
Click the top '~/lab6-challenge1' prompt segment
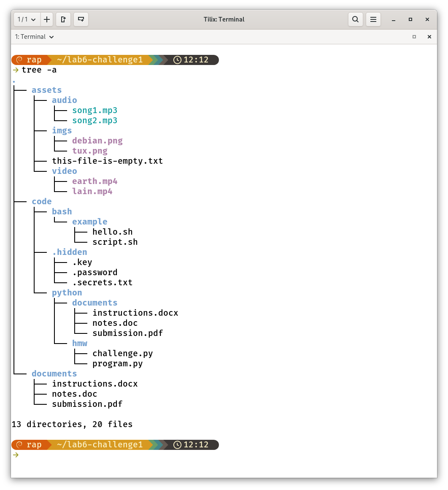(100, 60)
